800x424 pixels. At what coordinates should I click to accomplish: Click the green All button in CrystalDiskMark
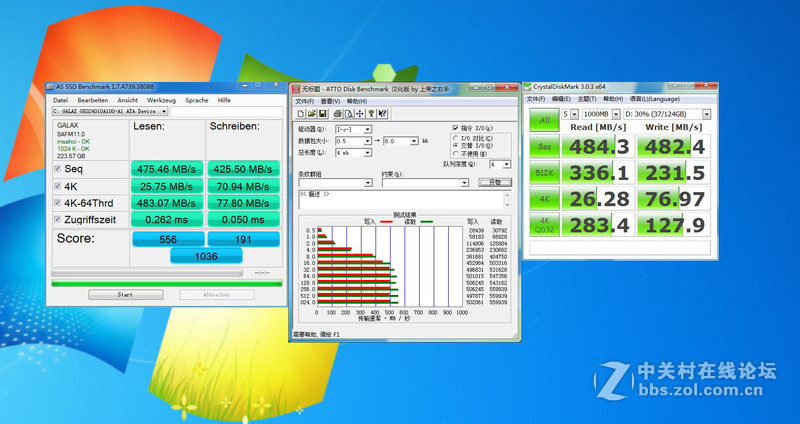coord(544,120)
